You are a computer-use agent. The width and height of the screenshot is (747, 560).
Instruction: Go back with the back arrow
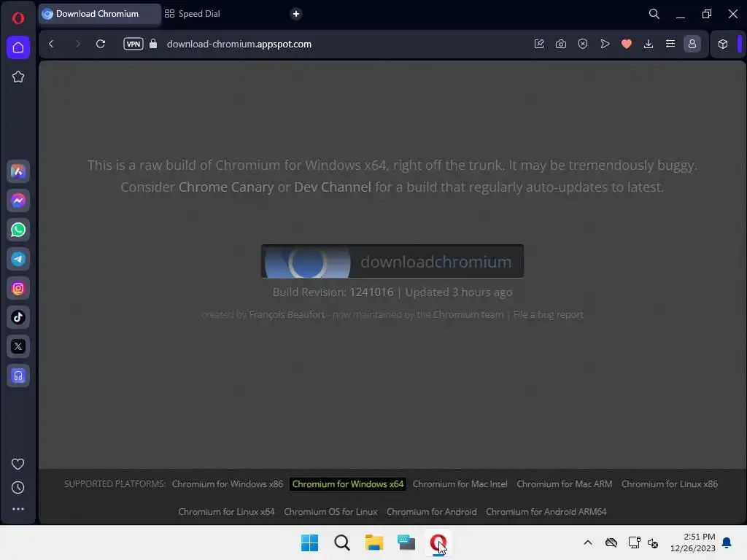tap(51, 44)
